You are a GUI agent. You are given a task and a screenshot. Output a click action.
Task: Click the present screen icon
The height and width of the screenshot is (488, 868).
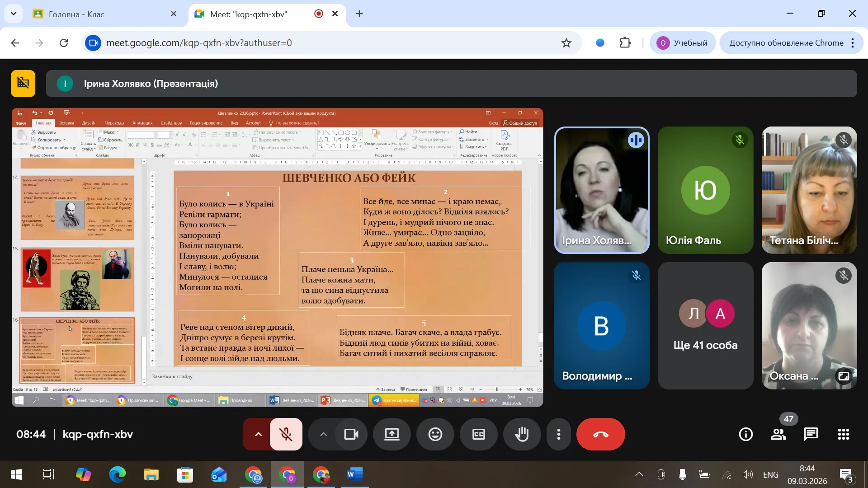392,435
